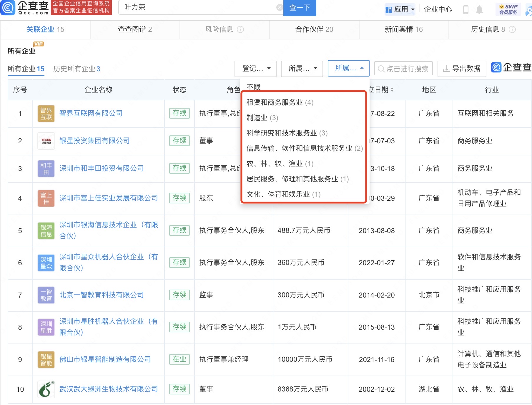532x405 pixels.
Task: Switch to 关联企业 15 tab
Action: pos(45,29)
